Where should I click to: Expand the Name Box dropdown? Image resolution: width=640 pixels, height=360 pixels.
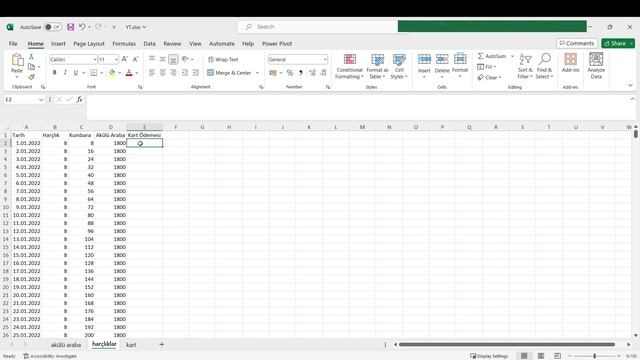click(41, 100)
